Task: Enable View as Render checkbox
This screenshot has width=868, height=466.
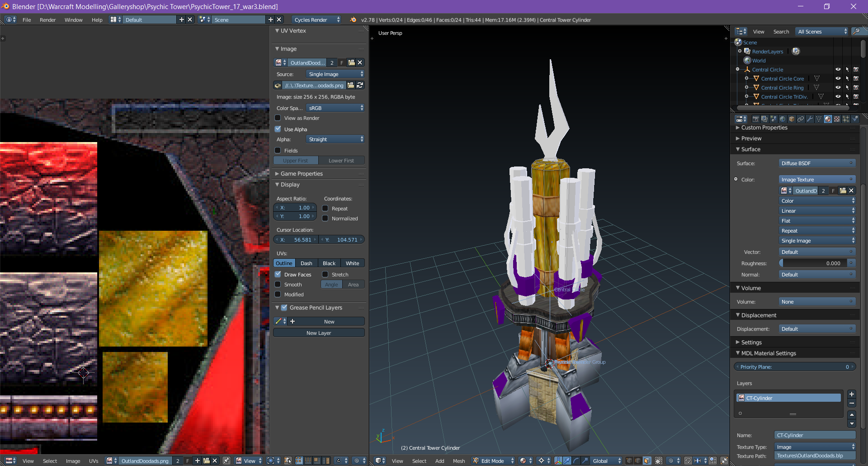Action: click(278, 118)
